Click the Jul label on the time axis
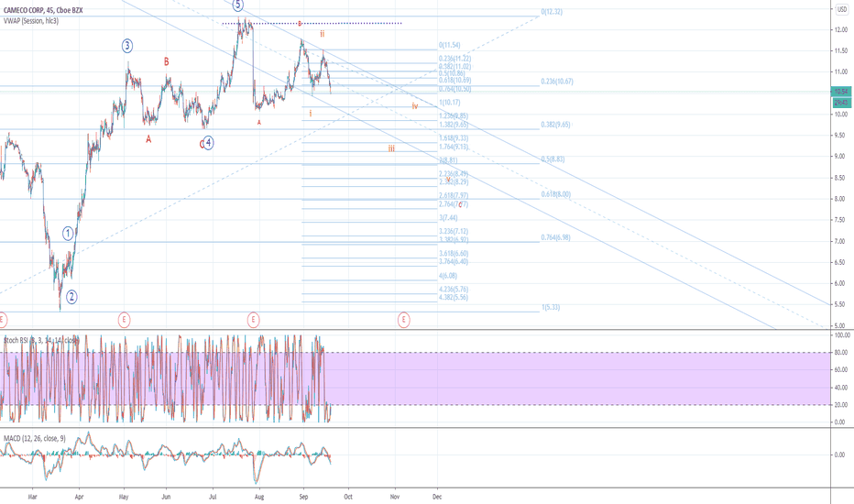The height and width of the screenshot is (504, 854). click(213, 497)
